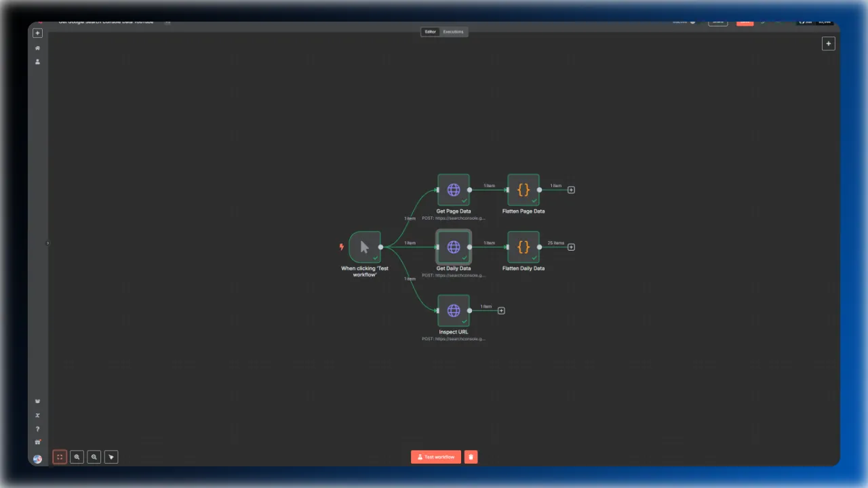The image size is (868, 488).
Task: Open the person icon in sidebar
Action: tap(37, 62)
